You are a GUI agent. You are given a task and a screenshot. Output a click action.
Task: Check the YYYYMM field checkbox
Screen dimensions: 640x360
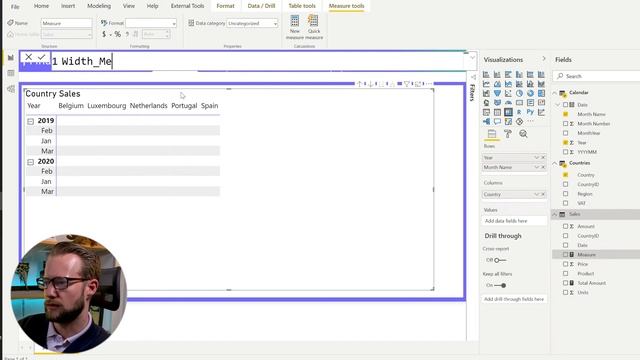[x=565, y=151]
